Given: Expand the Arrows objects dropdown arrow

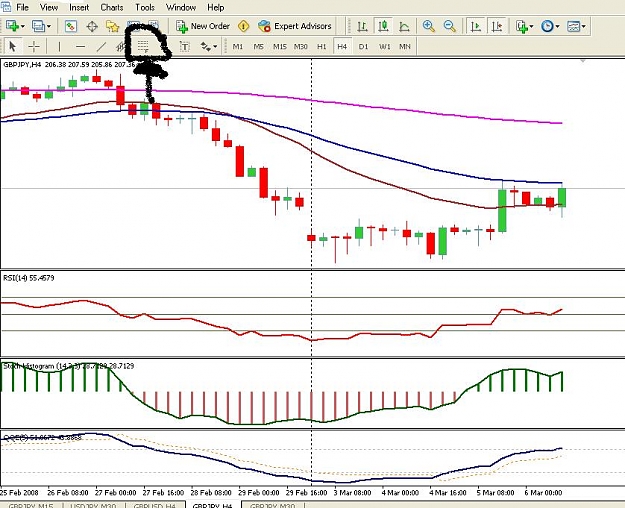Looking at the screenshot, I should pos(215,47).
